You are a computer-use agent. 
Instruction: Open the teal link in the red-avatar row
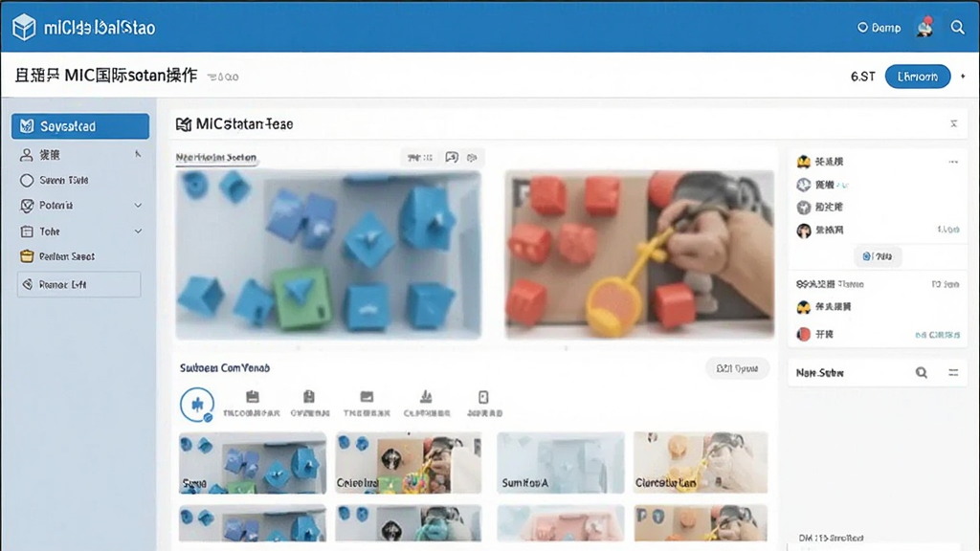click(x=938, y=335)
